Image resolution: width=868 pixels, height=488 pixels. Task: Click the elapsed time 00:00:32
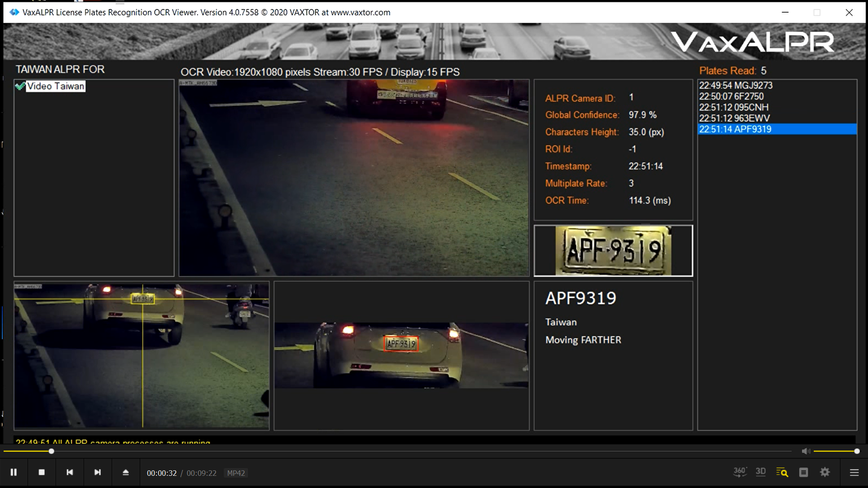[161, 473]
